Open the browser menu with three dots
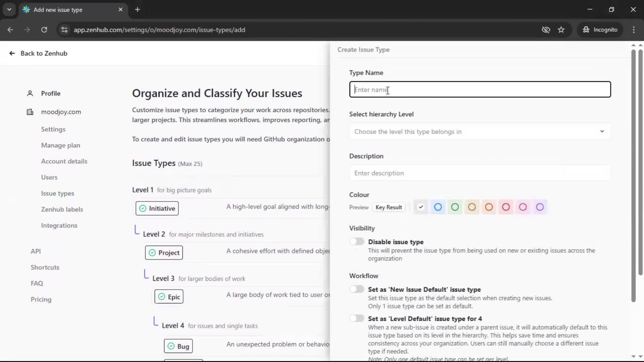The height and width of the screenshot is (362, 644). 634,29
